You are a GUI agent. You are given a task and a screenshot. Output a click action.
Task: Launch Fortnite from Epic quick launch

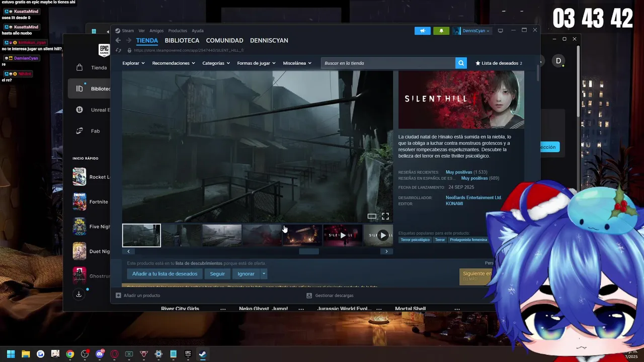pos(91,202)
